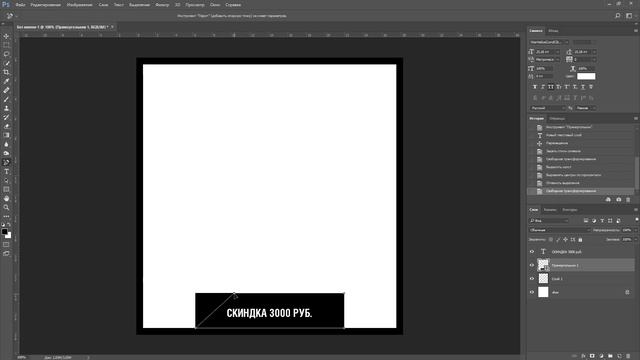The width and height of the screenshot is (640, 360).
Task: Open the layer opacity dropdown
Action: (x=636, y=230)
